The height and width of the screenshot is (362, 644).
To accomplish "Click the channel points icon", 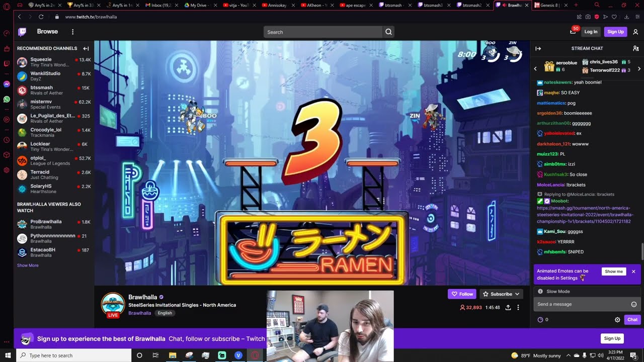I will click(x=540, y=320).
